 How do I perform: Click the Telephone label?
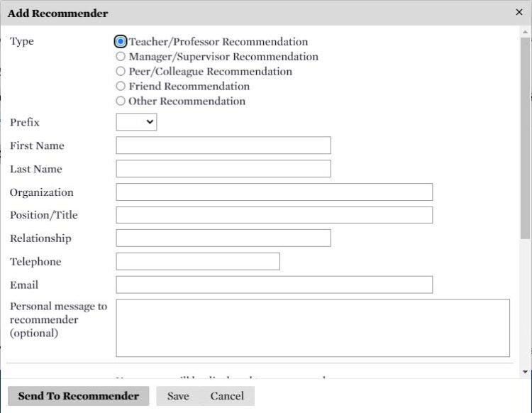[35, 262]
